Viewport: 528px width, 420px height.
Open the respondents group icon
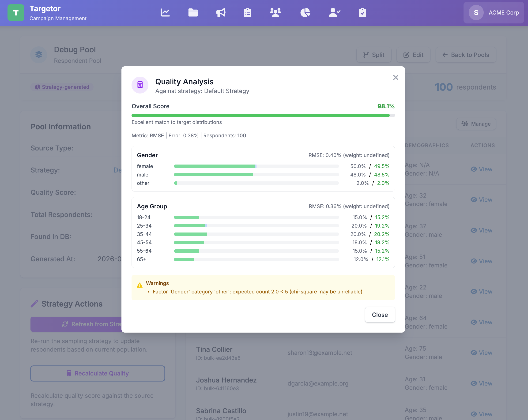[x=275, y=12]
